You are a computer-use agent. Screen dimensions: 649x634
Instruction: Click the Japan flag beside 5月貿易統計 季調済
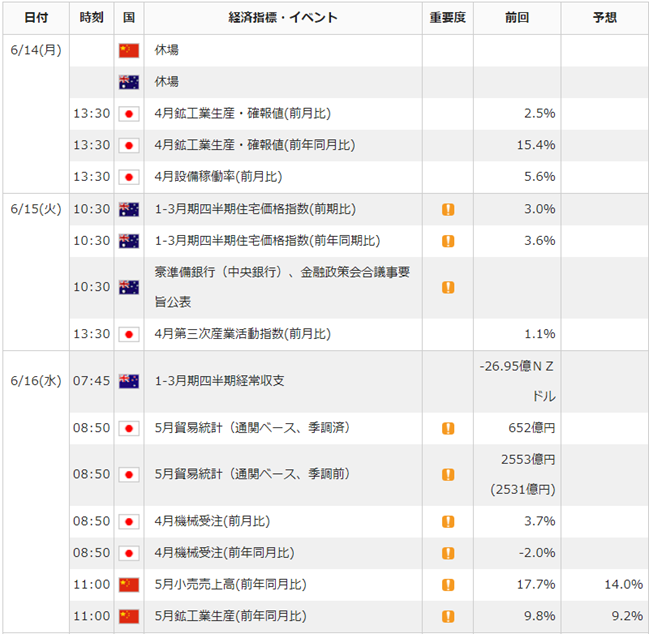coord(129,428)
